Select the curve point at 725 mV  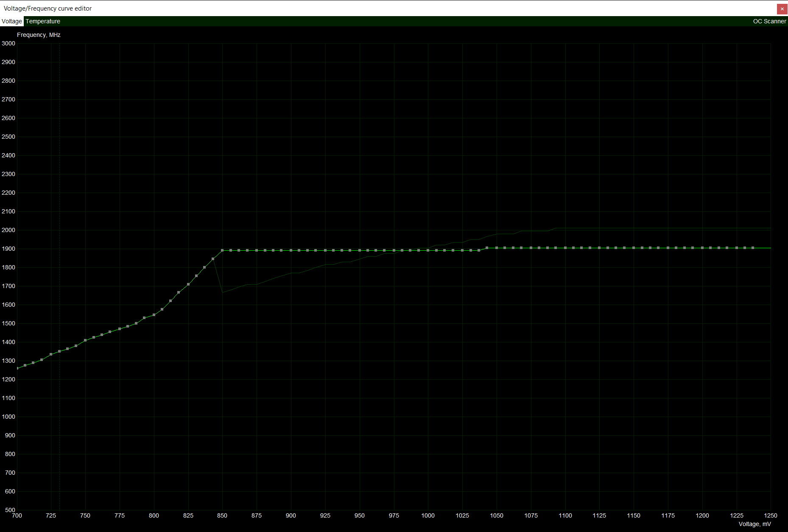51,354
